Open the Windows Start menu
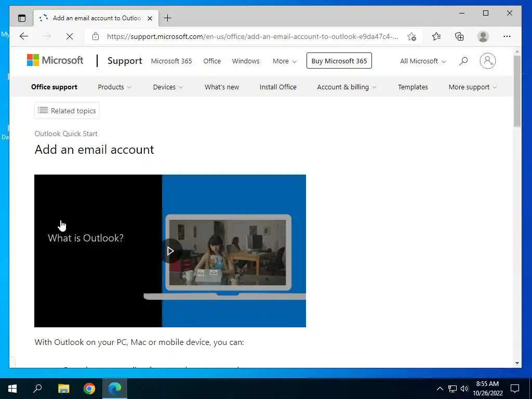 12,389
